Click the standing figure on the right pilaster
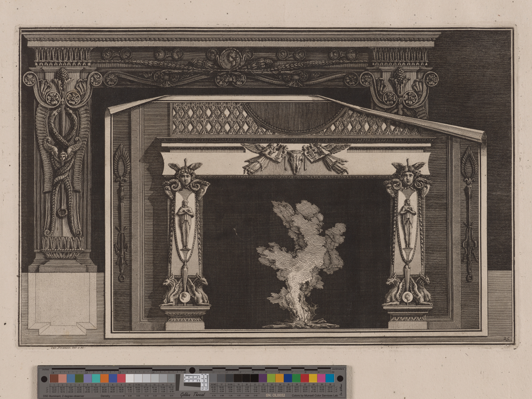This screenshot has height=399, width=532. pyautogui.click(x=407, y=223)
